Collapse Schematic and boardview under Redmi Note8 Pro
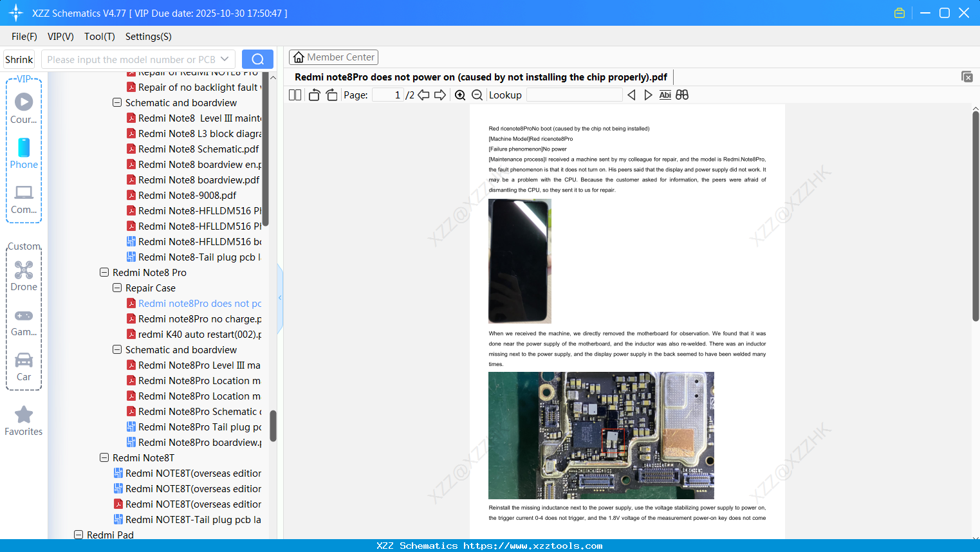The width and height of the screenshot is (980, 552). tap(117, 350)
